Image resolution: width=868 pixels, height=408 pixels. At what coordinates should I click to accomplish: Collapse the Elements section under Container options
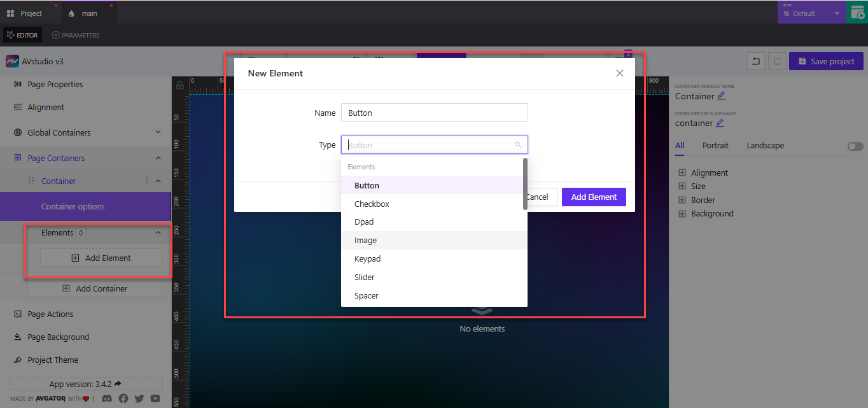tap(157, 232)
